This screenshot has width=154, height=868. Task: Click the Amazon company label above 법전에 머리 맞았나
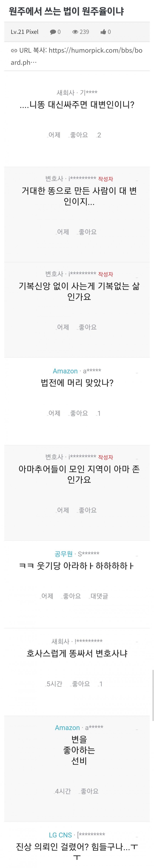(x=65, y=371)
